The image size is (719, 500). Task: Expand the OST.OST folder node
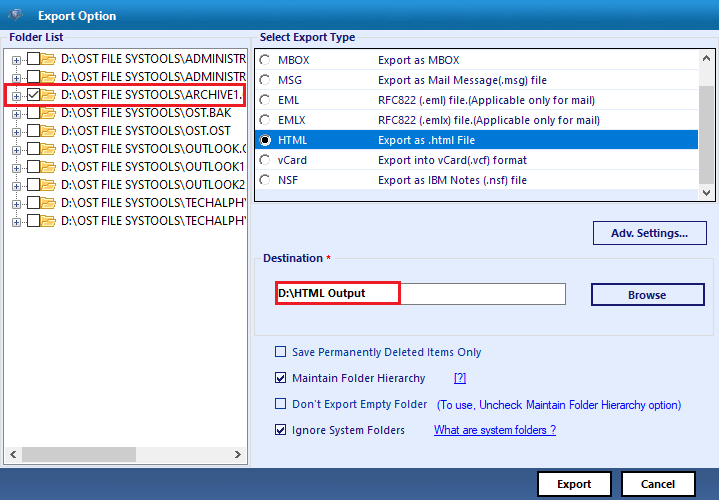(x=17, y=132)
